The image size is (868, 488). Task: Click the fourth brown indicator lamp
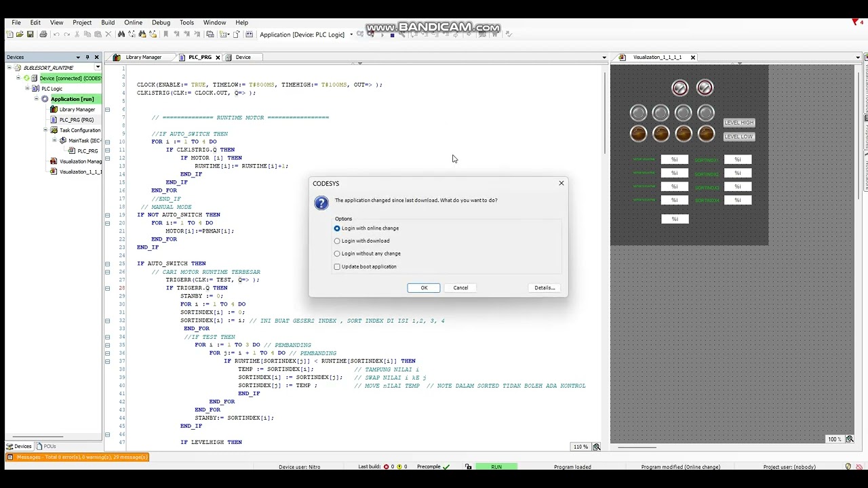706,134
